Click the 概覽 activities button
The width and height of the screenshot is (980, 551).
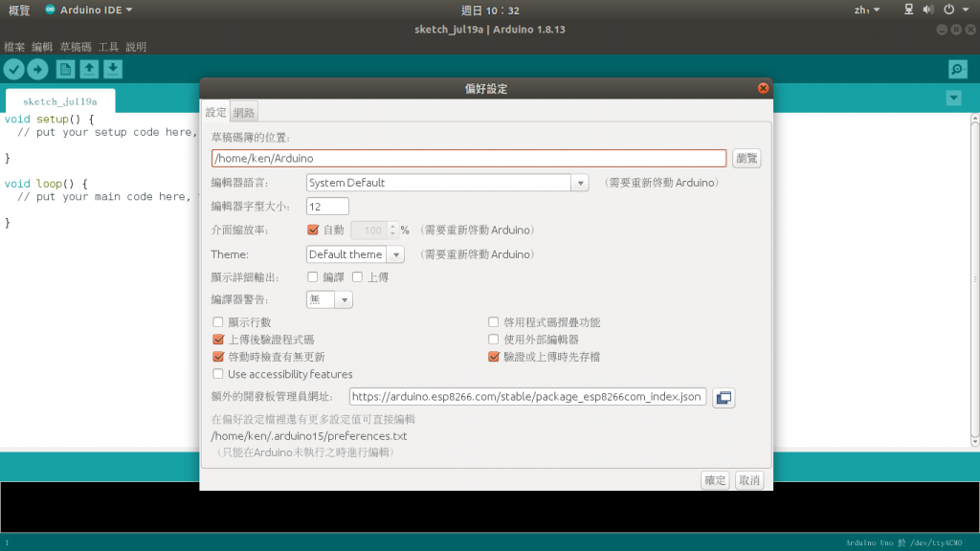(x=19, y=10)
